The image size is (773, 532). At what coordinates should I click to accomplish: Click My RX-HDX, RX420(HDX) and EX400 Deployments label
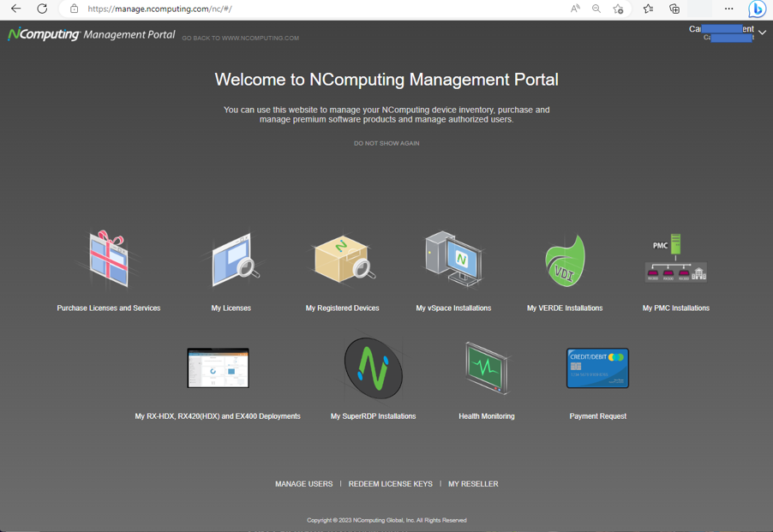pos(218,416)
